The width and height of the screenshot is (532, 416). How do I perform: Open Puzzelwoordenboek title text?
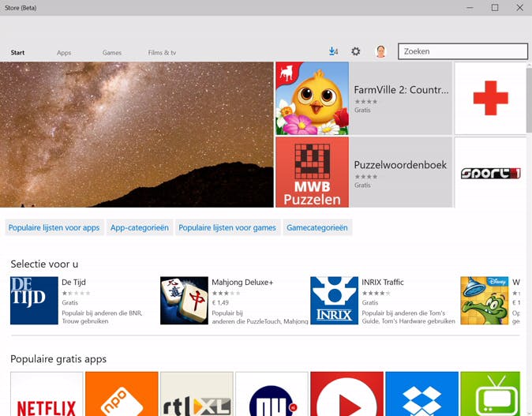coord(400,165)
